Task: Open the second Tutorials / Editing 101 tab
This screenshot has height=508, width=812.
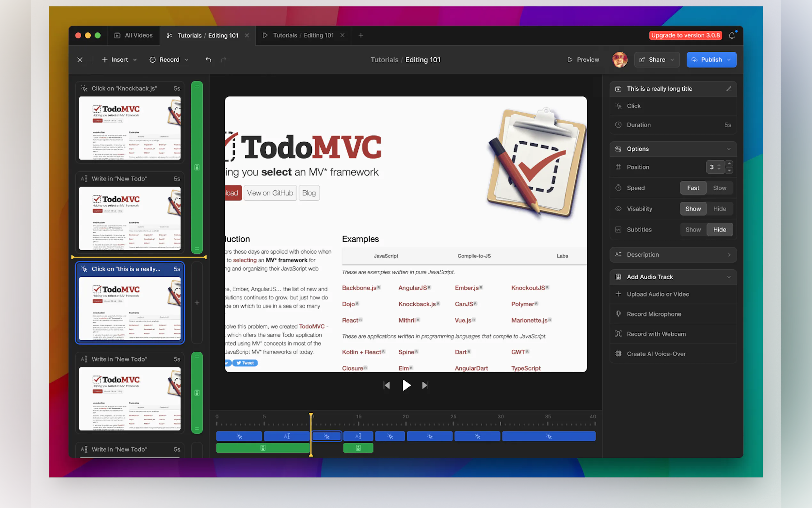Action: point(303,35)
